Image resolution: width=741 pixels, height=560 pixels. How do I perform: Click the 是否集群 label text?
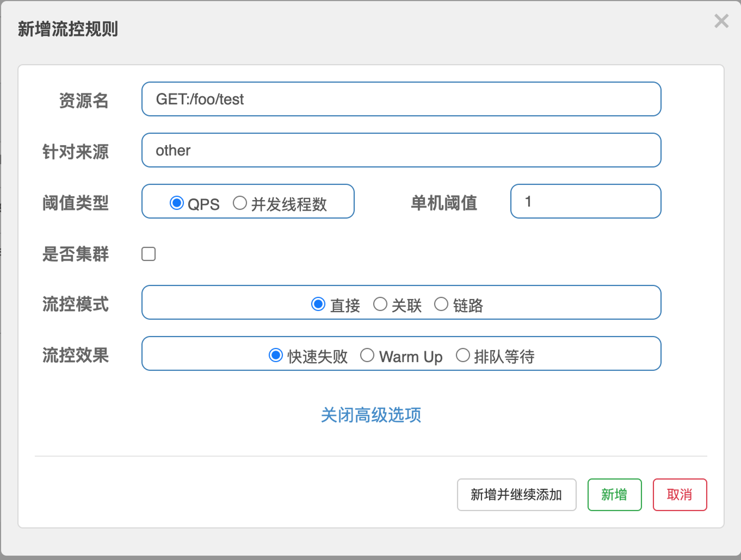(x=76, y=254)
